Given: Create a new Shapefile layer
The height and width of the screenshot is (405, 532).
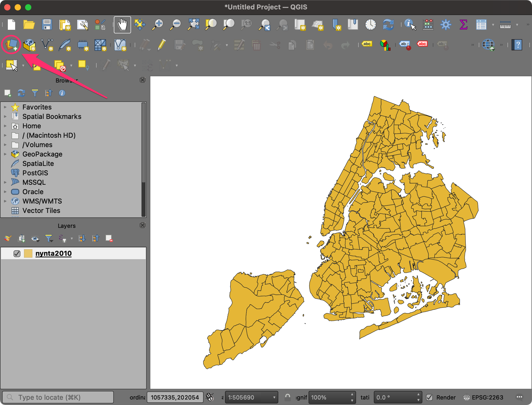Looking at the screenshot, I should 47,45.
